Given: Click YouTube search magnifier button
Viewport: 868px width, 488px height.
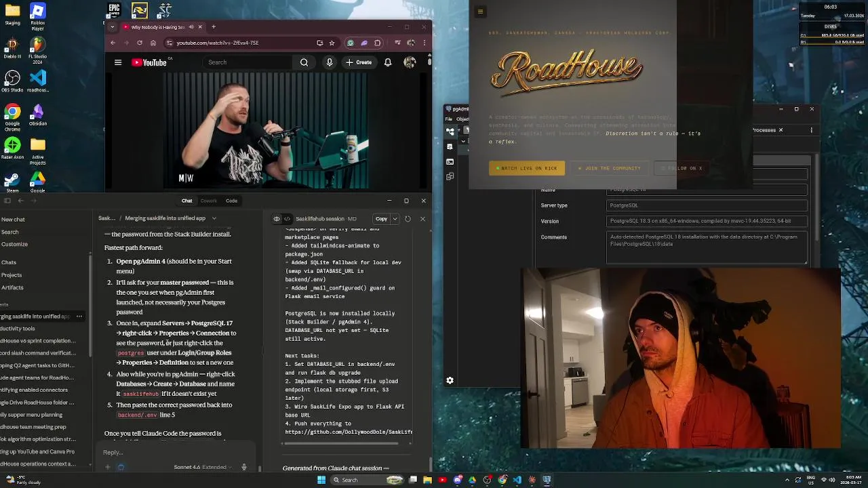Looking at the screenshot, I should coord(304,62).
